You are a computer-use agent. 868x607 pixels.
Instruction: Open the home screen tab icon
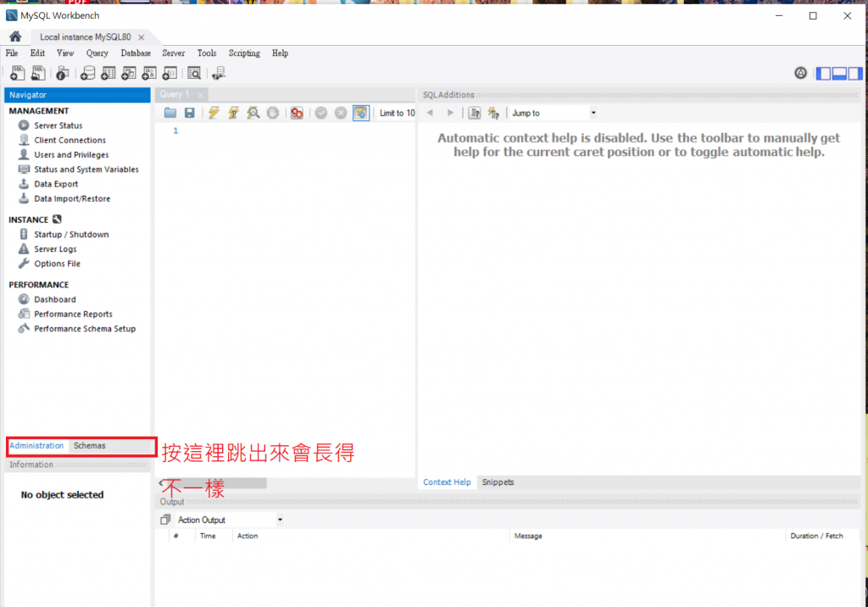[x=15, y=36]
